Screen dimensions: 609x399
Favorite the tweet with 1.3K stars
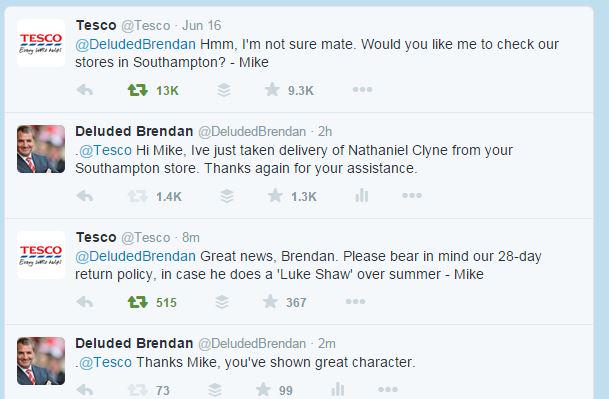click(275, 196)
